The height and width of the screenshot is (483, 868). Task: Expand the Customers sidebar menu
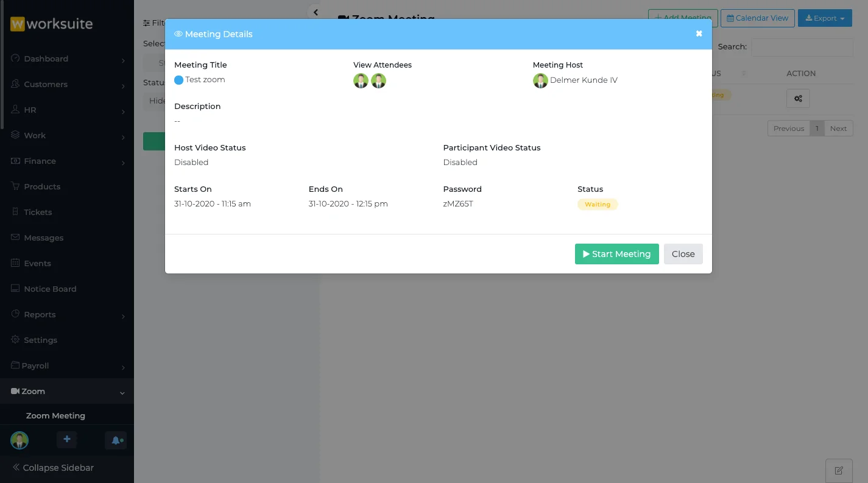pos(67,85)
